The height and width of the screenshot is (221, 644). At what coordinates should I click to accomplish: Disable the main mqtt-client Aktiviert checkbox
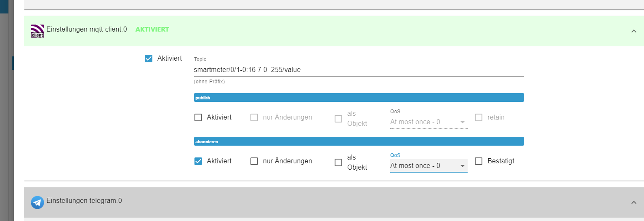[149, 59]
